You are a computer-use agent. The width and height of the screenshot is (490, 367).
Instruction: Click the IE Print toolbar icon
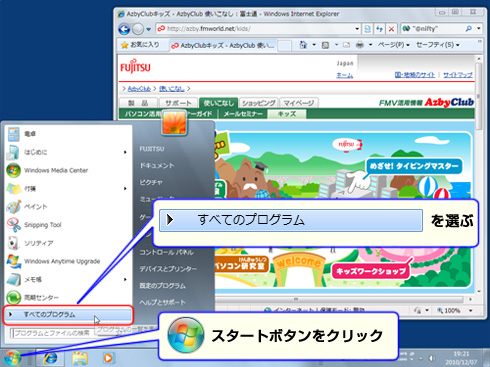[x=360, y=45]
